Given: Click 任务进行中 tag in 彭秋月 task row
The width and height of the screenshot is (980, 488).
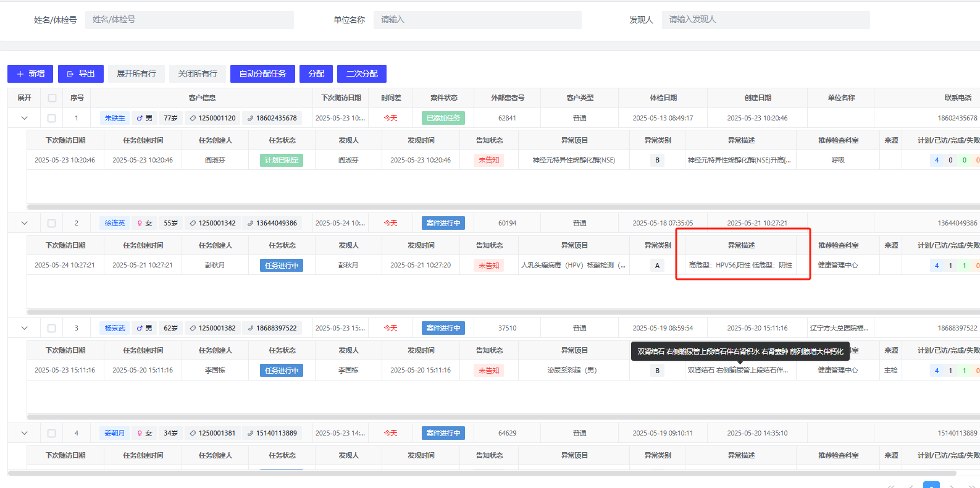Looking at the screenshot, I should pyautogui.click(x=282, y=265).
